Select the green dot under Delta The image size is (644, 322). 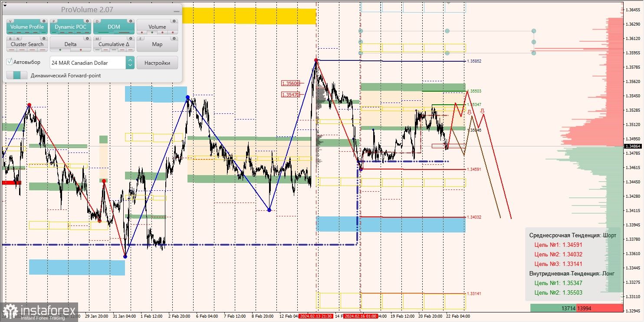pyautogui.click(x=60, y=50)
